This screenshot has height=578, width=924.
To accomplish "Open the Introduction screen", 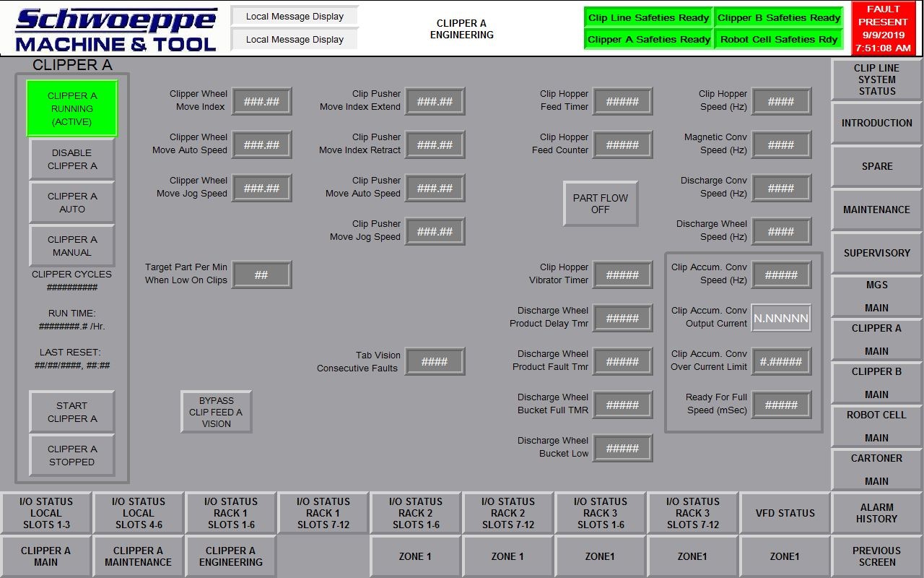I will (x=877, y=123).
